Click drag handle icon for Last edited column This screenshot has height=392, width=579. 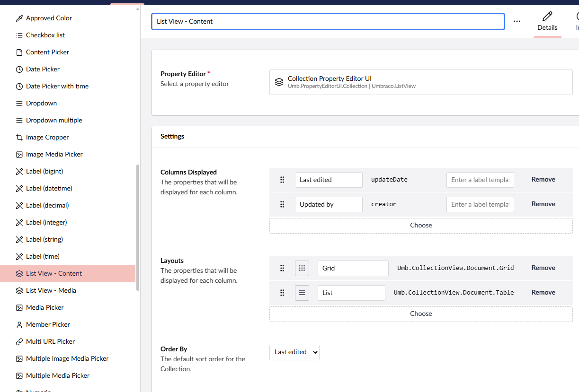click(x=282, y=180)
